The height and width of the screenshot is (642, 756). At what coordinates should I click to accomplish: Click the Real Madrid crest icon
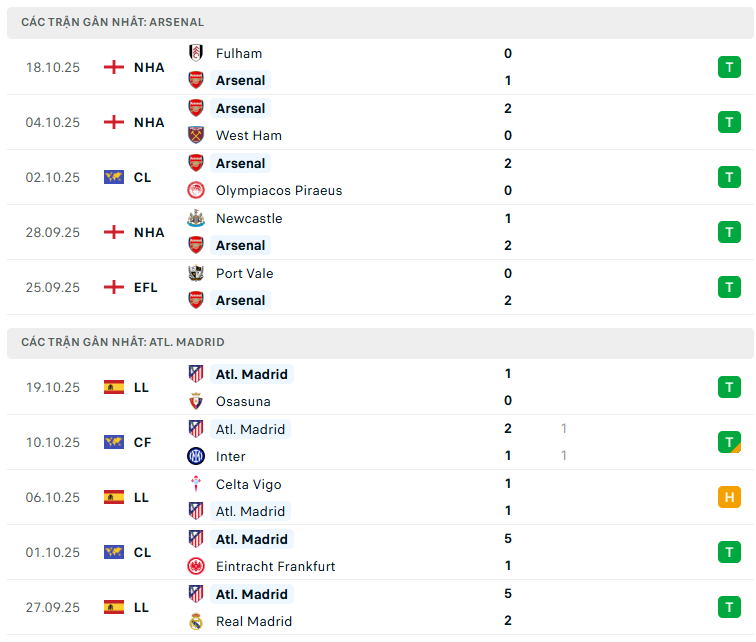pos(196,621)
